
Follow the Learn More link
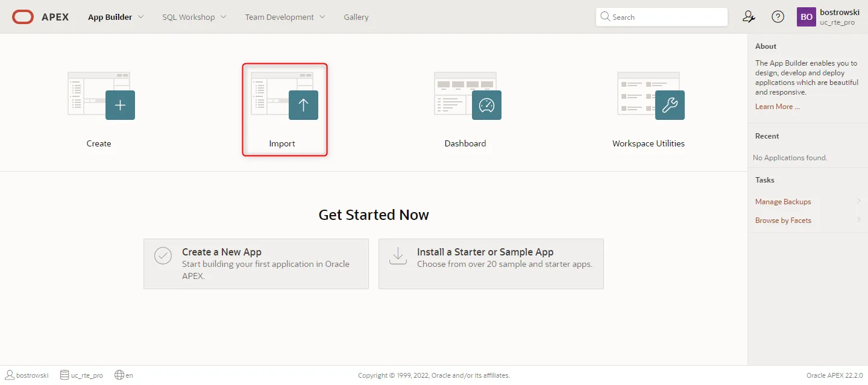pyautogui.click(x=778, y=107)
